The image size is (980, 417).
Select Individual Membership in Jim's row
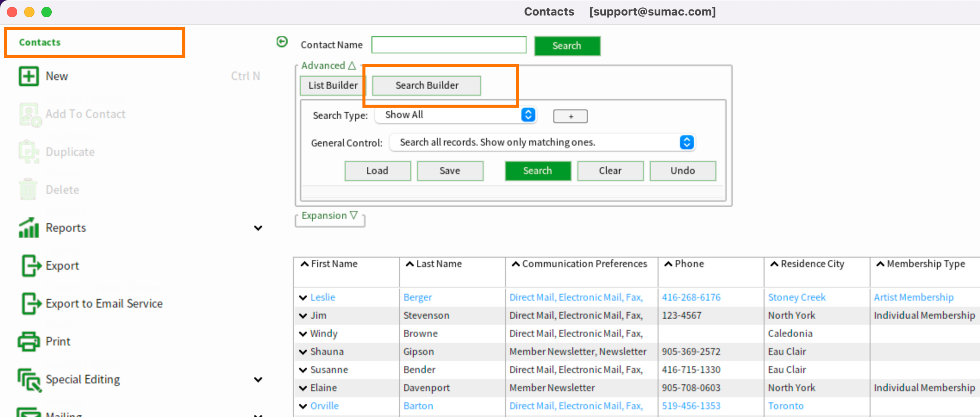pos(924,315)
